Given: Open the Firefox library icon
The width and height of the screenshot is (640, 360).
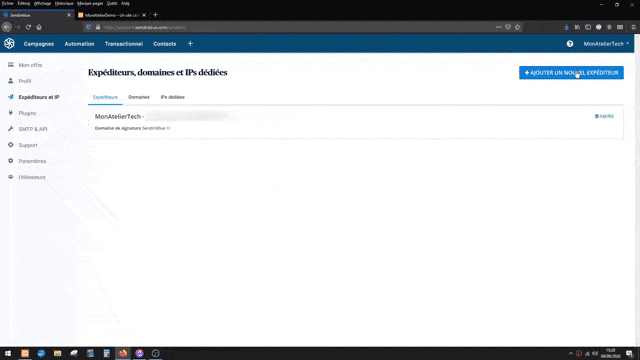Looking at the screenshot, I should (x=577, y=27).
